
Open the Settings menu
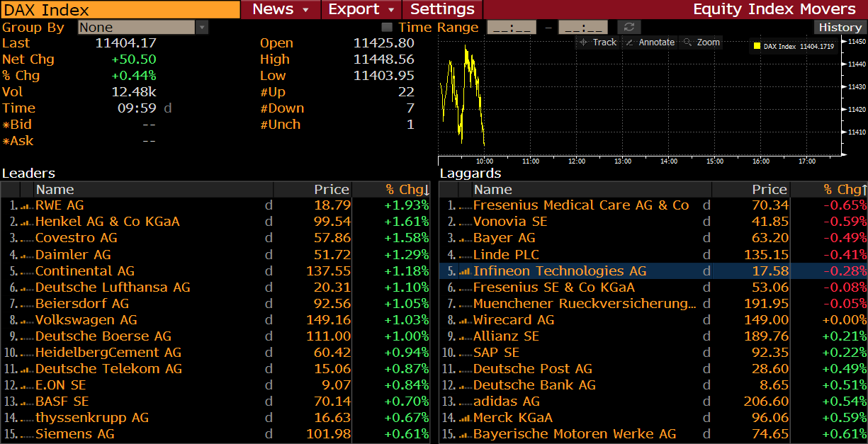click(x=443, y=9)
